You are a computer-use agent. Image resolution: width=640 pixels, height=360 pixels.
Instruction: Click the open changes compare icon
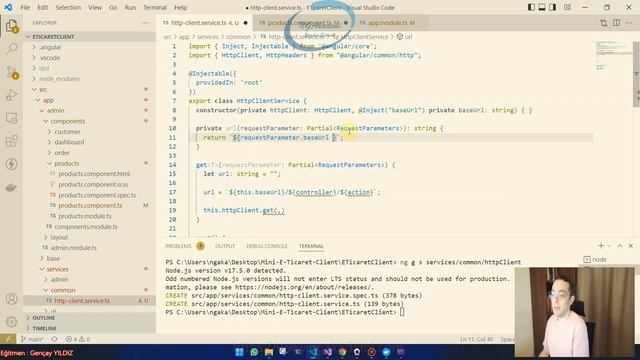pyautogui.click(x=604, y=23)
